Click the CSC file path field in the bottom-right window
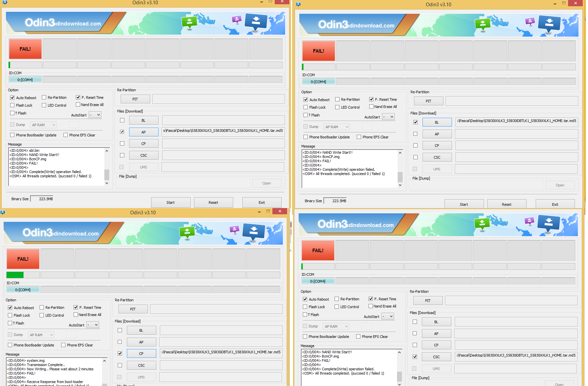Screen dimensions: 588x386 516,357
